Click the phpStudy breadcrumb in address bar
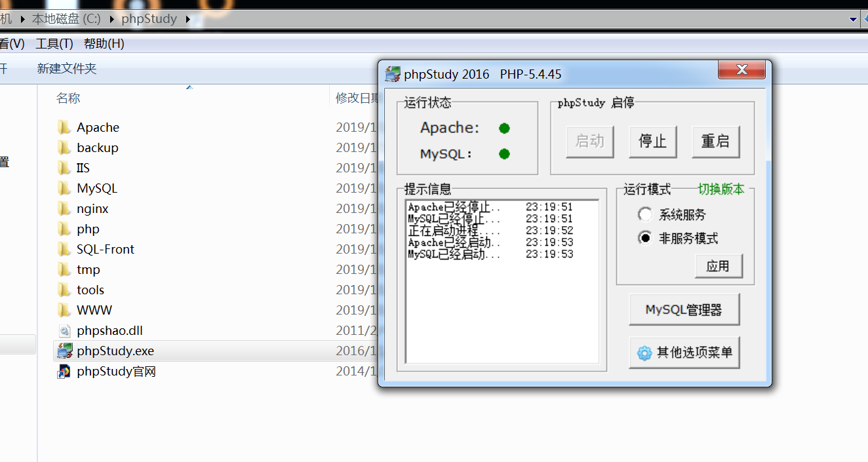The height and width of the screenshot is (462, 868). pyautogui.click(x=149, y=19)
